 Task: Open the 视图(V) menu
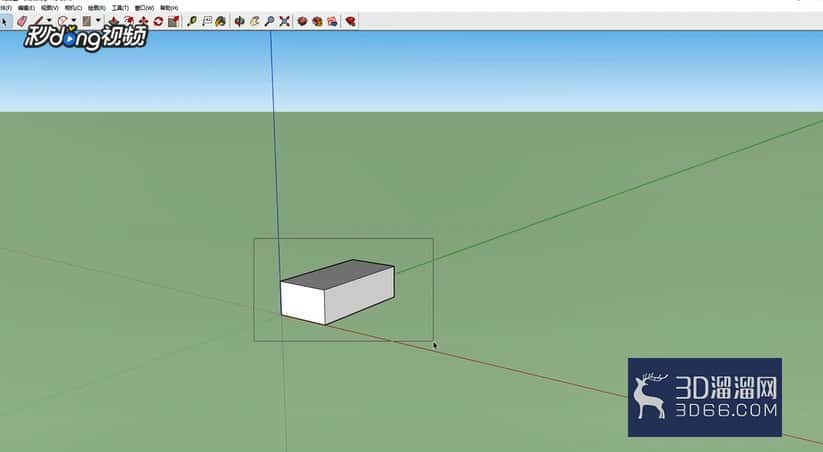point(49,8)
